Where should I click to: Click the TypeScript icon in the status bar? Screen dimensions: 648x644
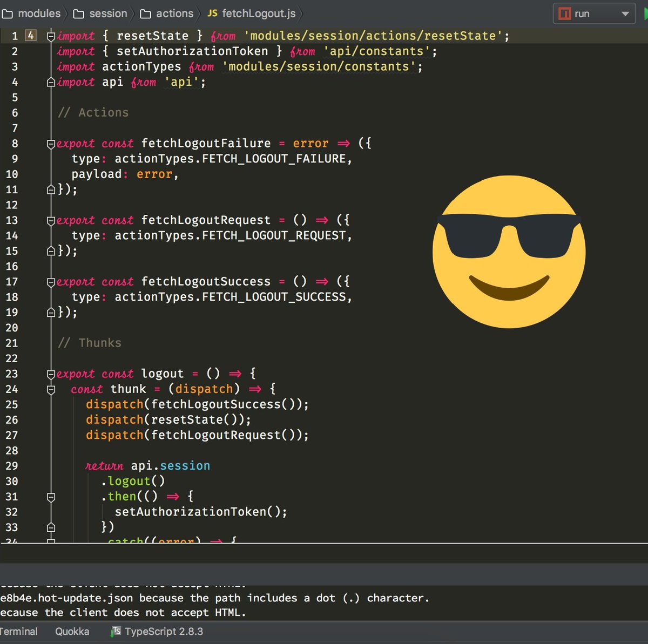(116, 631)
